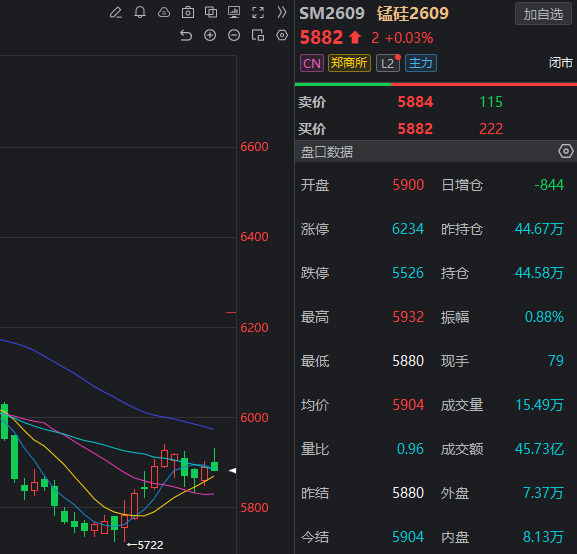
Task: Toggle fullscreen chart mode icon
Action: [258, 13]
